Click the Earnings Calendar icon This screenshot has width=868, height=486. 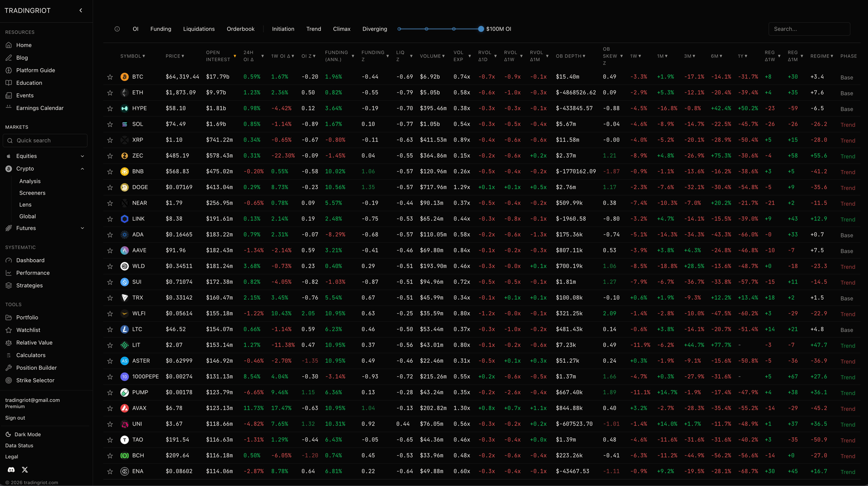click(x=9, y=108)
